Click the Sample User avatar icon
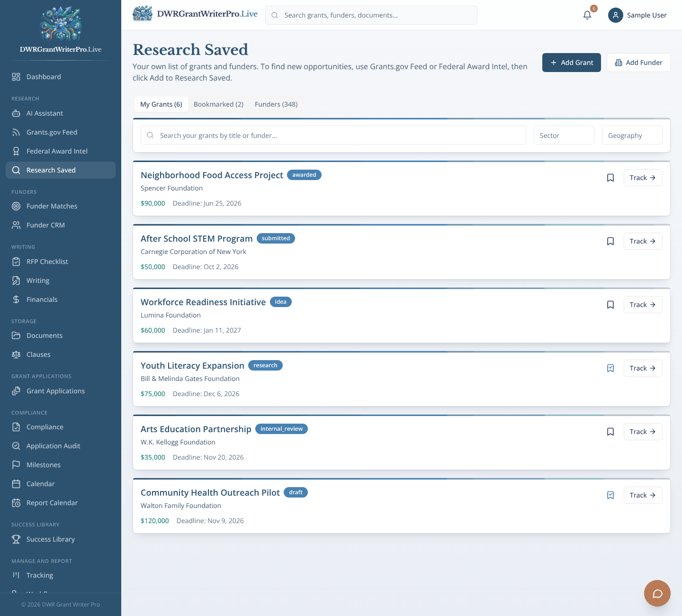 616,15
